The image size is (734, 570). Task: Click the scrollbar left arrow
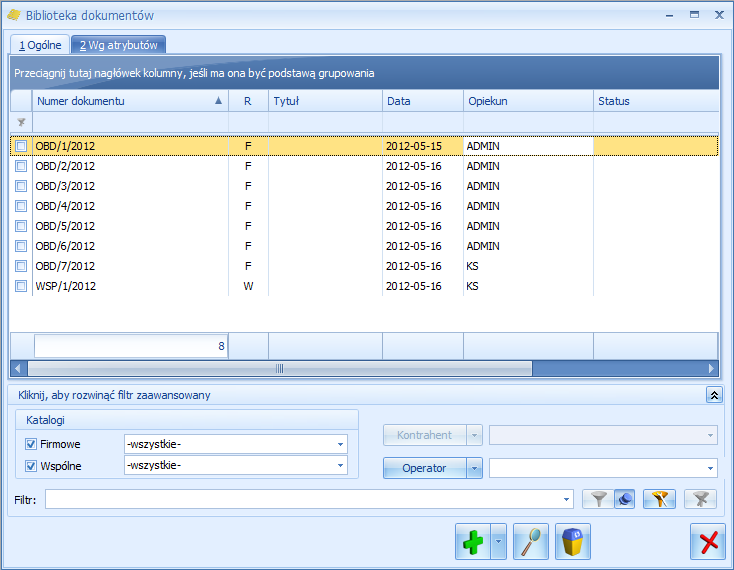(x=18, y=369)
